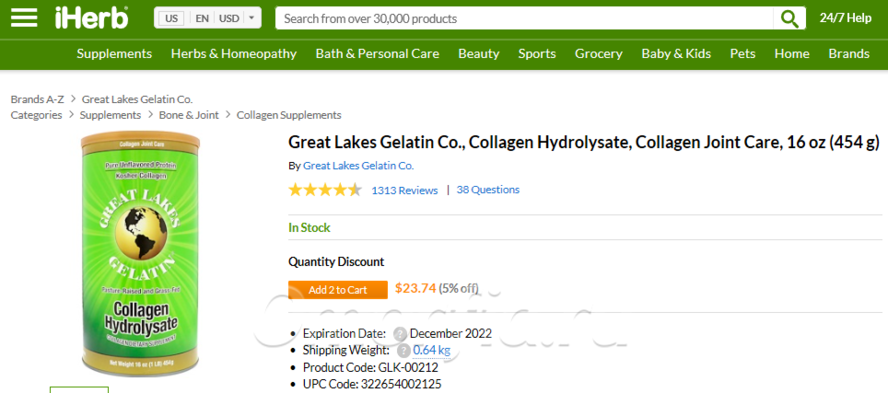Image resolution: width=888 pixels, height=393 pixels.
Task: Click the In Stock status text
Action: click(309, 228)
